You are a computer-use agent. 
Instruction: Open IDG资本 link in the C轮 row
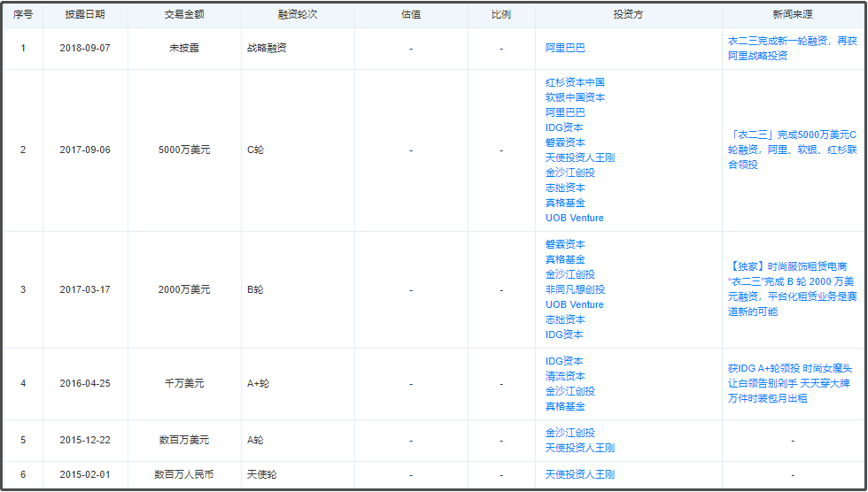coord(563,127)
